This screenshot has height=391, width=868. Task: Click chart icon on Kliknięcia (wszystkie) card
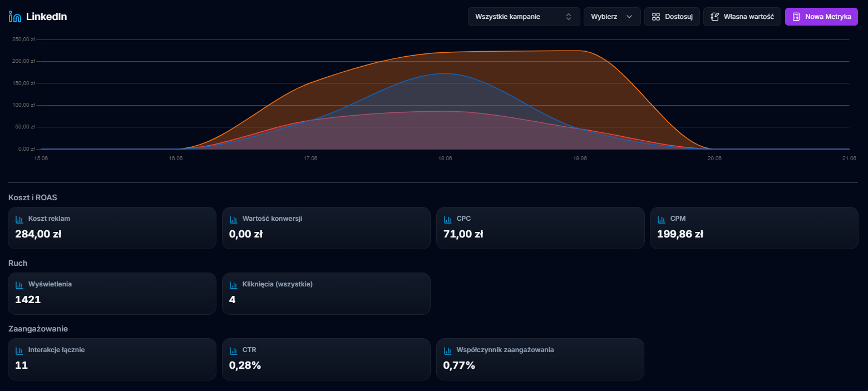tap(234, 285)
